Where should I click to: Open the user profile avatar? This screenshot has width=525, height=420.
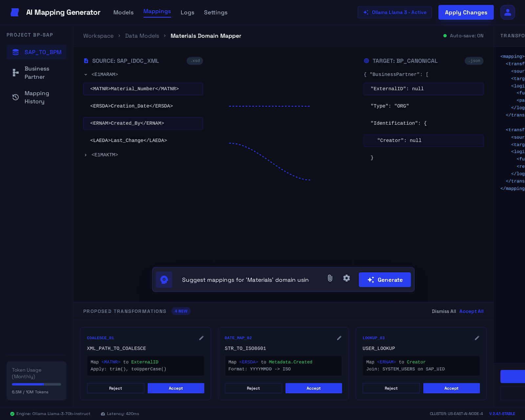click(508, 12)
